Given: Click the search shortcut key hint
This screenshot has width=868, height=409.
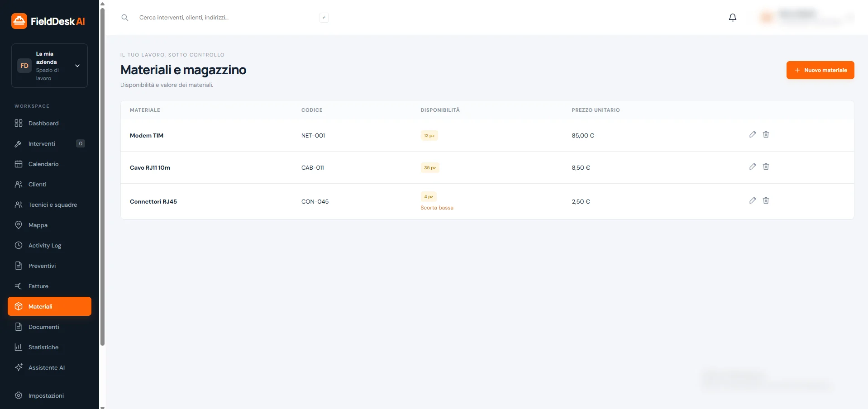Looking at the screenshot, I should coord(324,18).
